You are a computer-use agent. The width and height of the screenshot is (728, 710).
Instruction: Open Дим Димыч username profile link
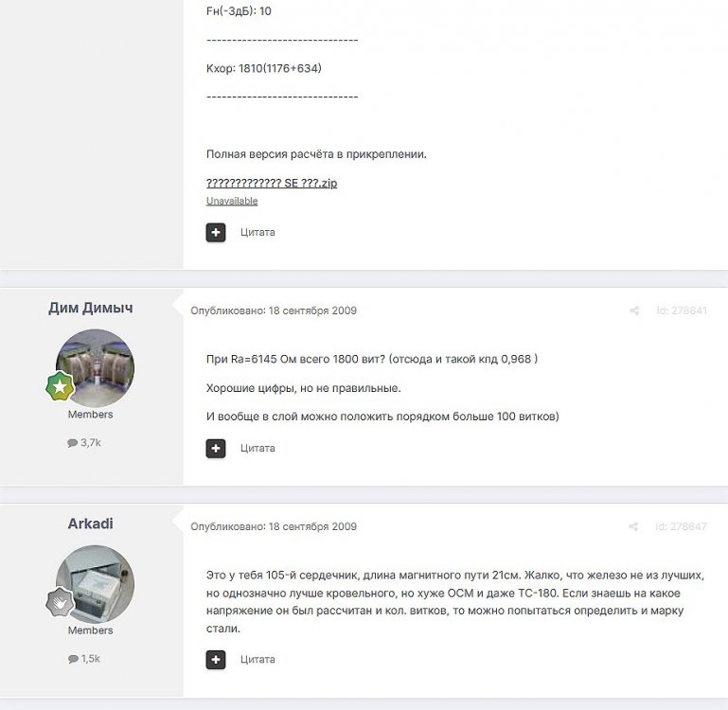(91, 308)
